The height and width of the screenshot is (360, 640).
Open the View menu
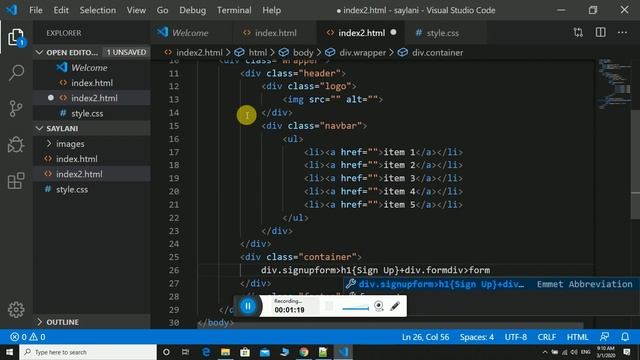click(136, 10)
